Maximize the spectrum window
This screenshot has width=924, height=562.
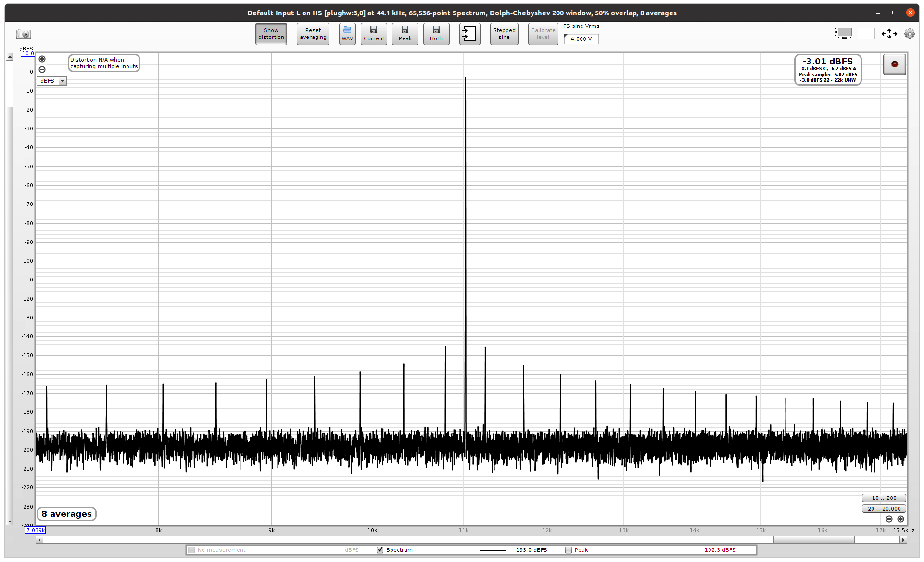(894, 13)
